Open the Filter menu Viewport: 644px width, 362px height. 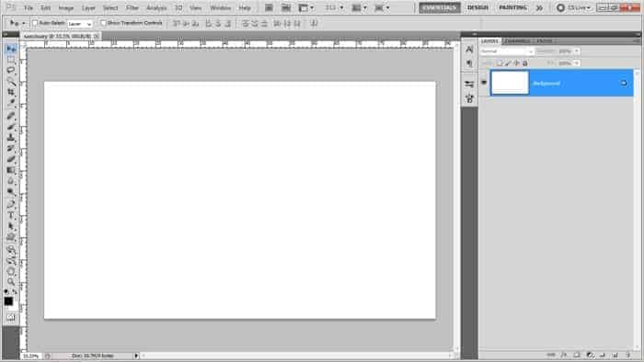tap(132, 7)
